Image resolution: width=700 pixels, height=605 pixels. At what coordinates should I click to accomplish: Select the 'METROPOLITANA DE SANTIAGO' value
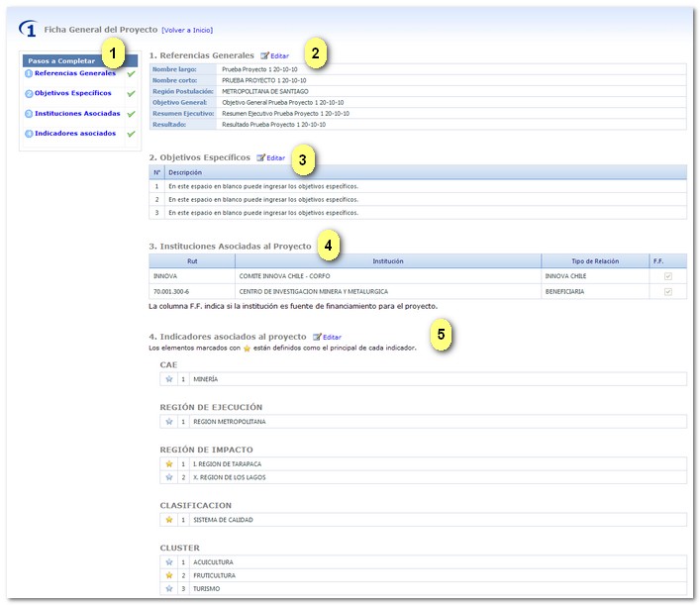[265, 91]
